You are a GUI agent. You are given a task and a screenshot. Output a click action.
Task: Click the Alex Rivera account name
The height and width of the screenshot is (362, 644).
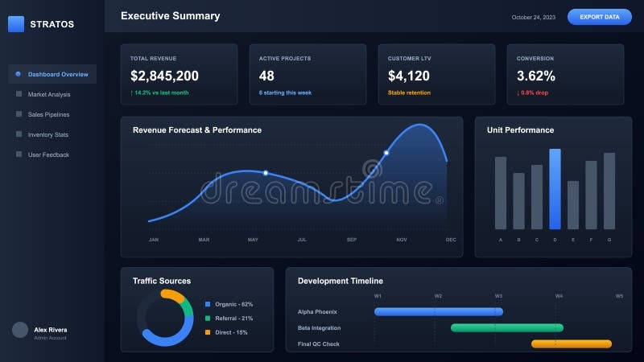[51, 330]
